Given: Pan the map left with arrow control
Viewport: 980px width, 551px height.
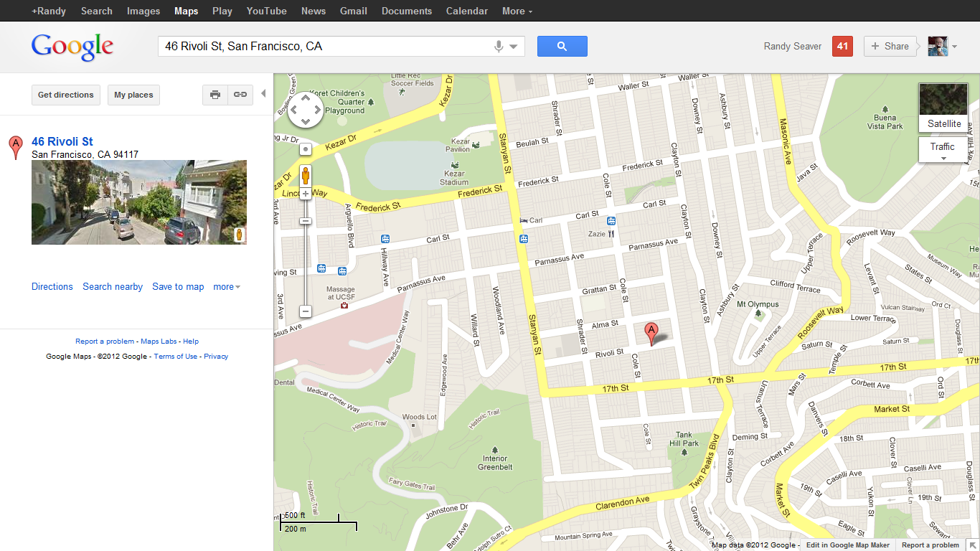Looking at the screenshot, I should point(293,110).
